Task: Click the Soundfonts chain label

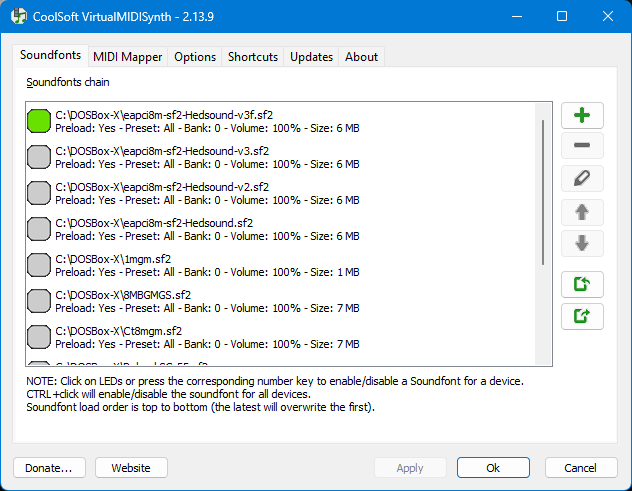Action: click(68, 82)
